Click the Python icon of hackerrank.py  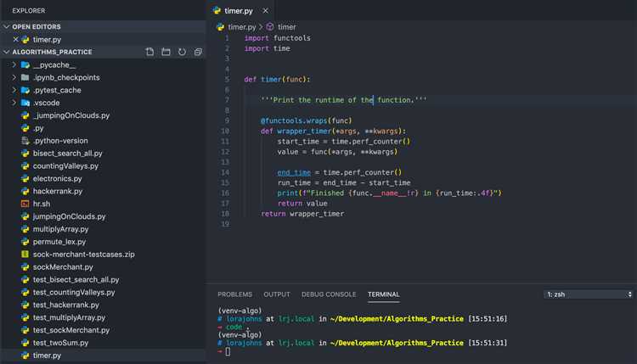click(25, 191)
